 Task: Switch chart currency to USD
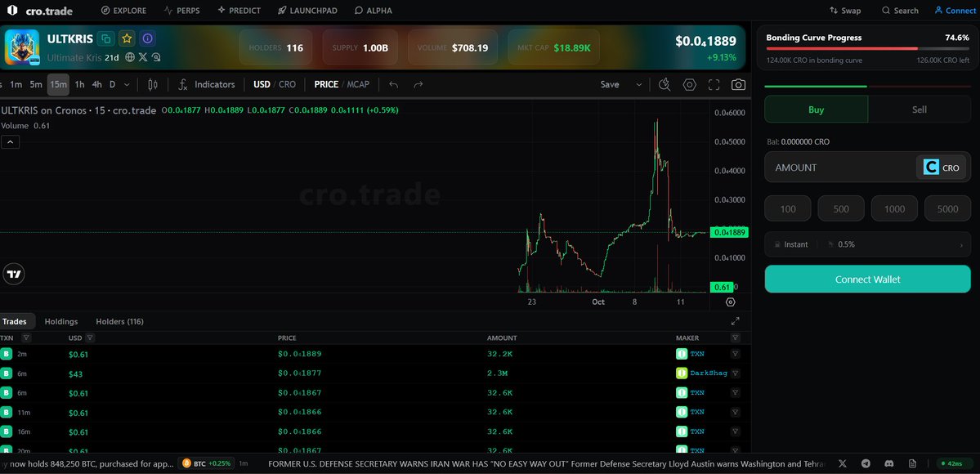point(262,84)
